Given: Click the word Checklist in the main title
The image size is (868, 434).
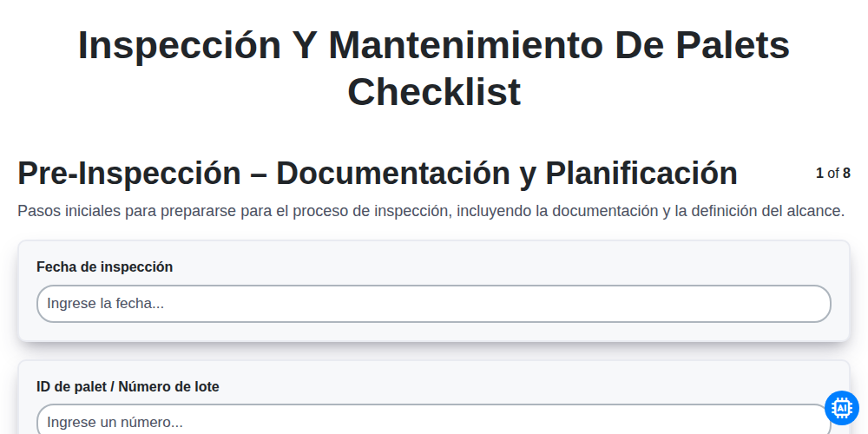Looking at the screenshot, I should pyautogui.click(x=434, y=92).
